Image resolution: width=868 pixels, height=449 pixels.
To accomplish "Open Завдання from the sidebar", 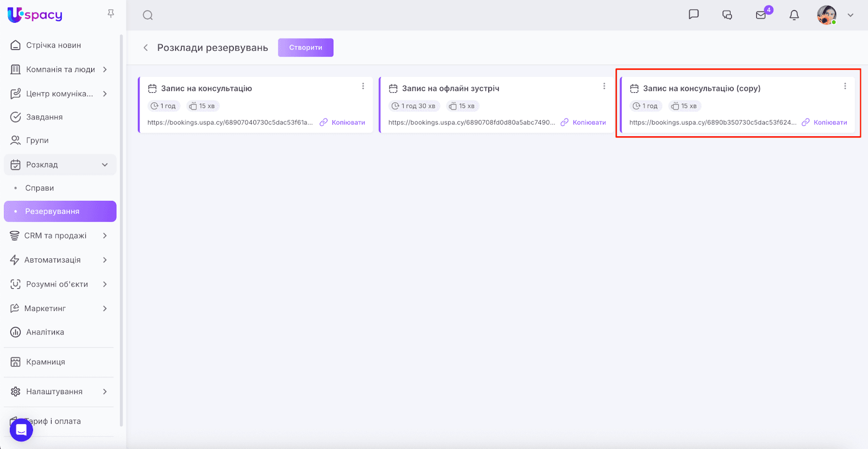I will (x=44, y=117).
